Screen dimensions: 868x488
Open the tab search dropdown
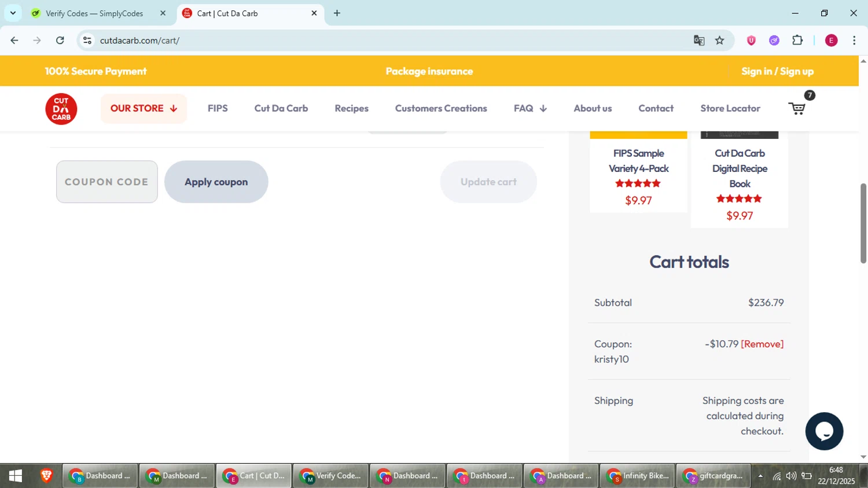[13, 13]
